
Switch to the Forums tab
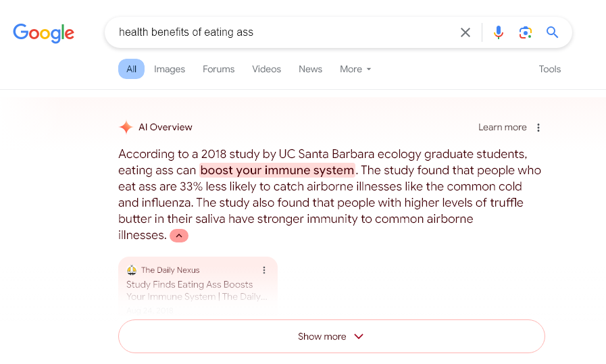tap(218, 69)
